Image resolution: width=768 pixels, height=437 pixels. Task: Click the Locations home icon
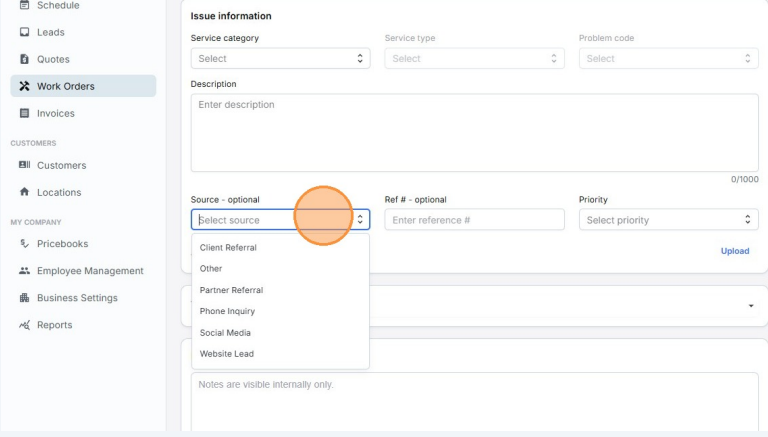click(x=24, y=192)
